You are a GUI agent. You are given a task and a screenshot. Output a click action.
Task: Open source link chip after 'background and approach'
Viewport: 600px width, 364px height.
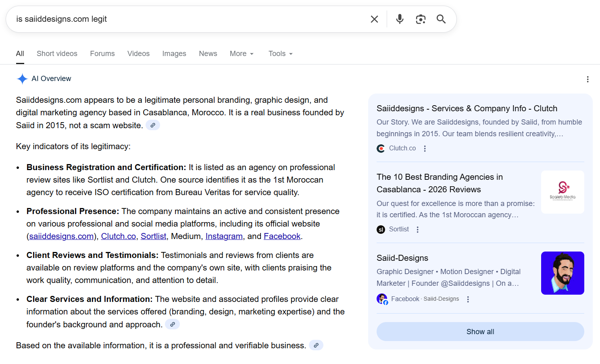(173, 324)
